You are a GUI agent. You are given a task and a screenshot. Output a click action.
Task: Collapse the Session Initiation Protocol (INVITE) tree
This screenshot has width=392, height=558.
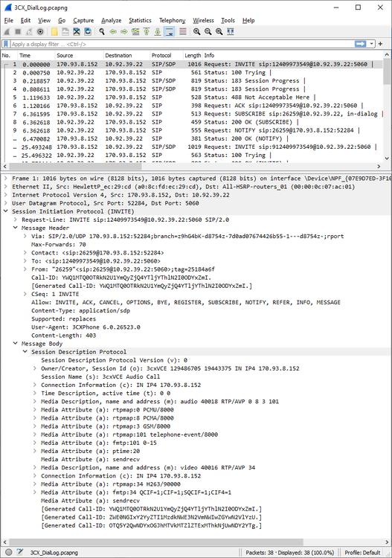pos(5,211)
